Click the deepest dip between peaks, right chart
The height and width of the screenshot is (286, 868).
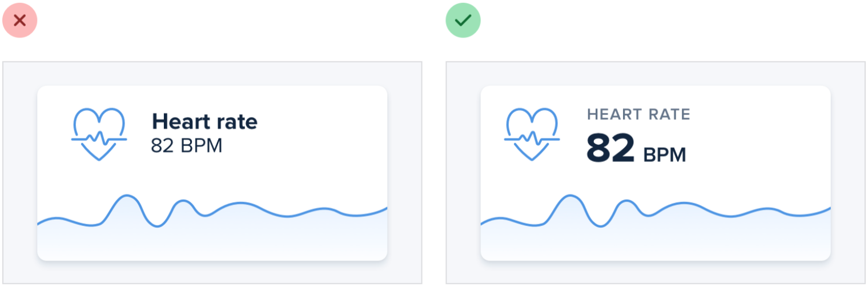(600, 227)
